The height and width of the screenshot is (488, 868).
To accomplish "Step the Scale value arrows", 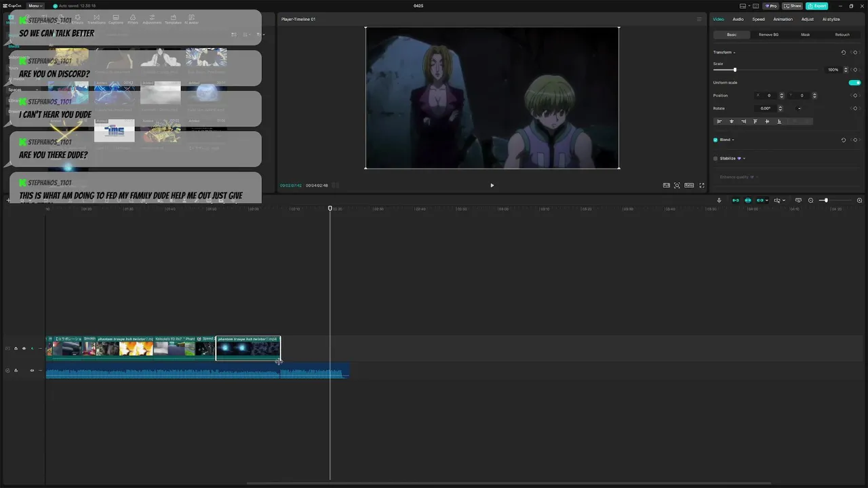I will [846, 70].
